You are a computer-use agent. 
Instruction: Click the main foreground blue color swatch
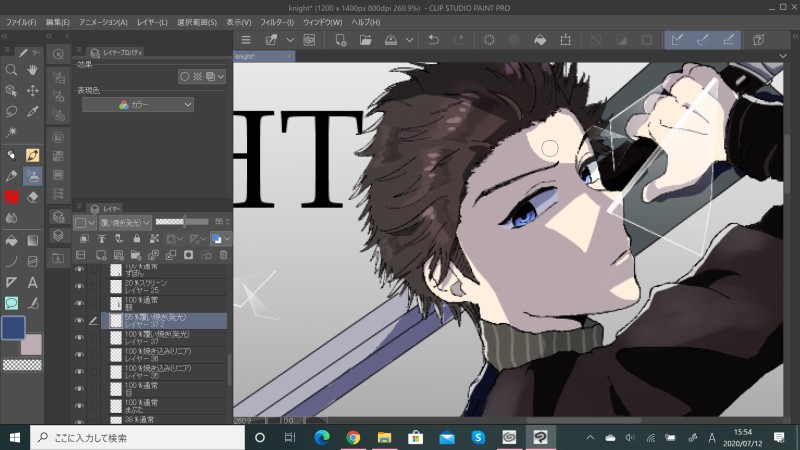pos(13,328)
